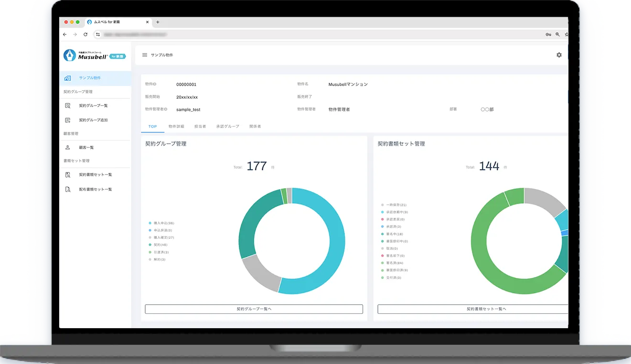Image resolution: width=631 pixels, height=364 pixels.
Task: Toggle the 署名済(84) legend entry
Action: tap(395, 263)
